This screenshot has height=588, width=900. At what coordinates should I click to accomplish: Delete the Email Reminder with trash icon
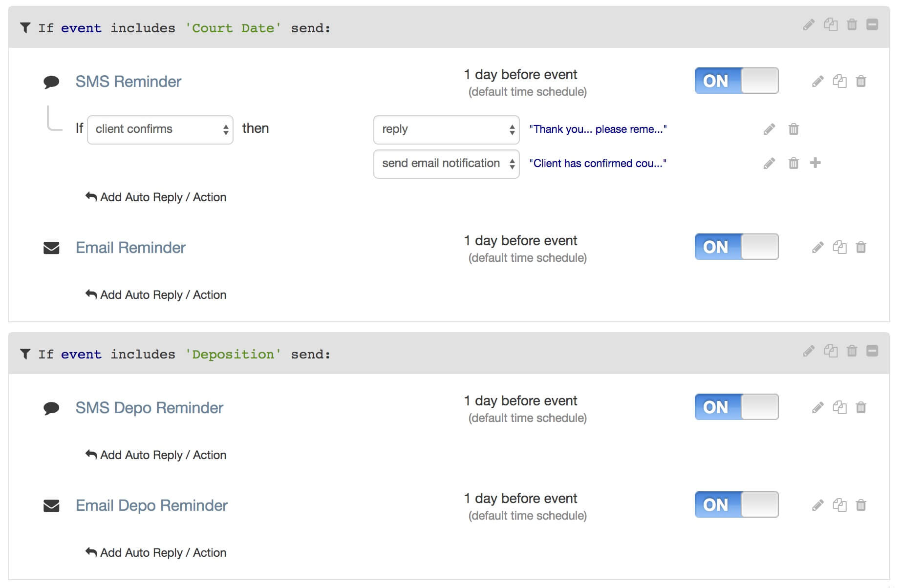861,247
